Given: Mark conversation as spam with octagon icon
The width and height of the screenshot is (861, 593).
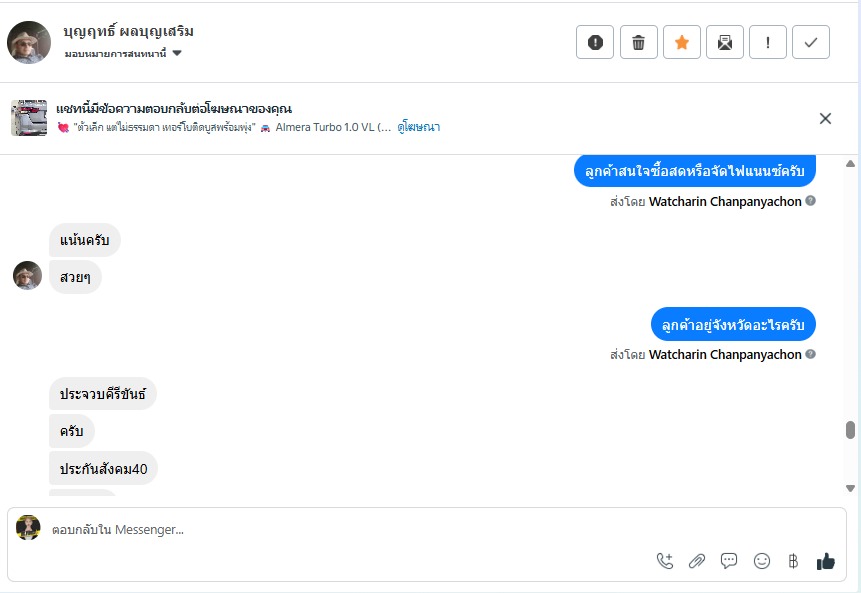Looking at the screenshot, I should [595, 42].
